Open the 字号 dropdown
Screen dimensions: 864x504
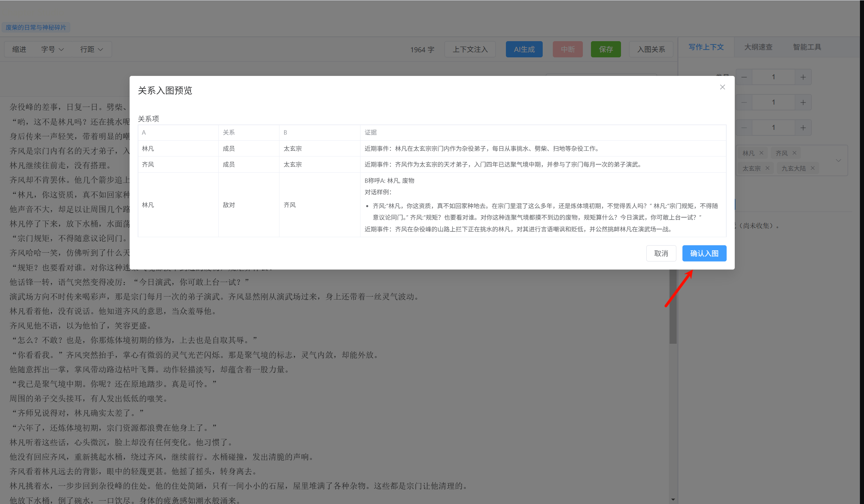52,49
